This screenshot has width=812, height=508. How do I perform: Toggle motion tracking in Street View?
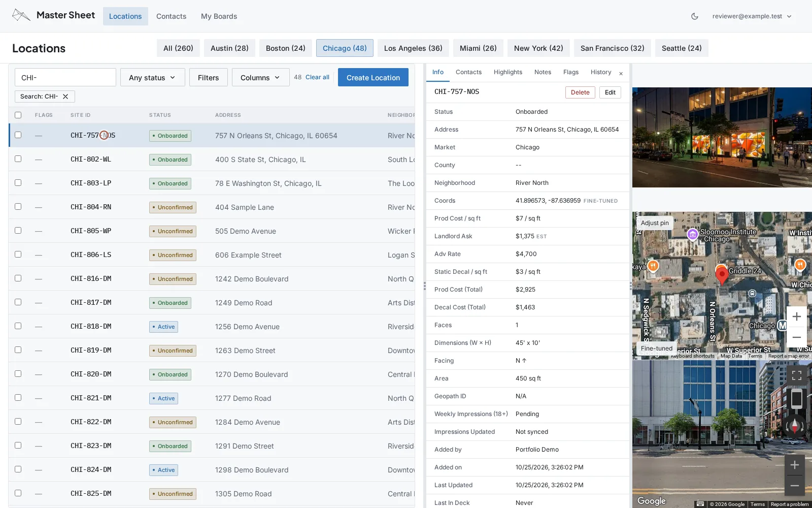(x=797, y=399)
